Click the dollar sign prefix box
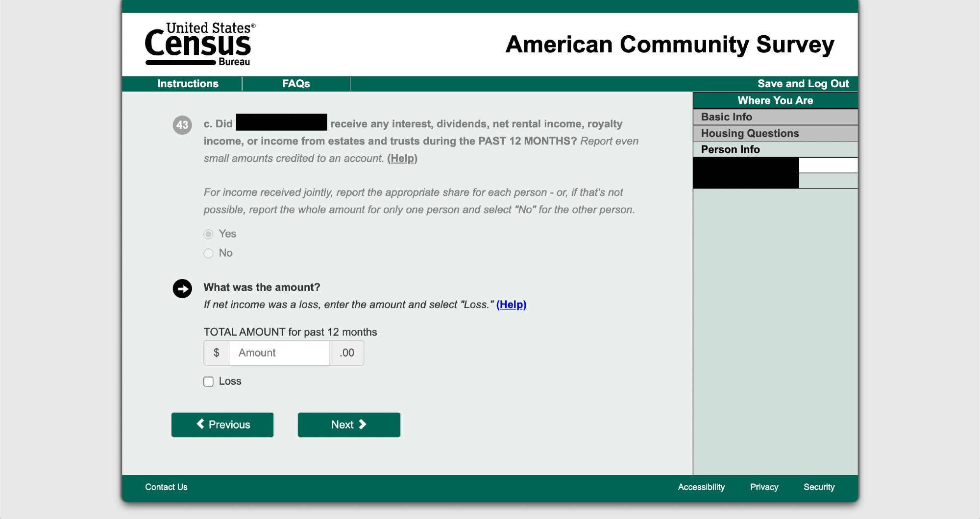 (217, 353)
